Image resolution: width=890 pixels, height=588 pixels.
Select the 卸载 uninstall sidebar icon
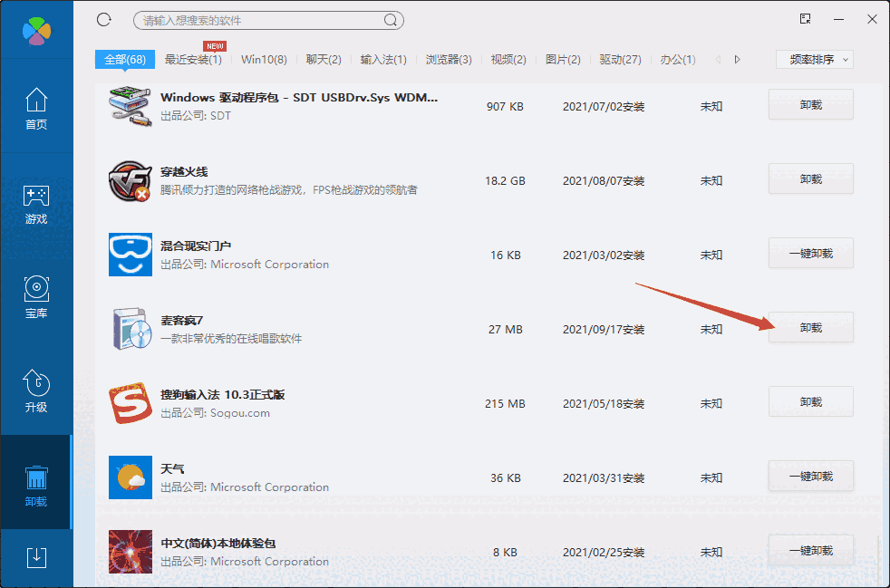click(36, 483)
